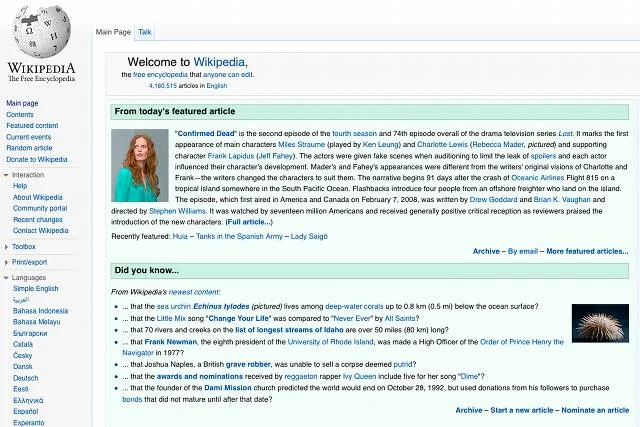Open Main page sidebar link

click(x=22, y=103)
